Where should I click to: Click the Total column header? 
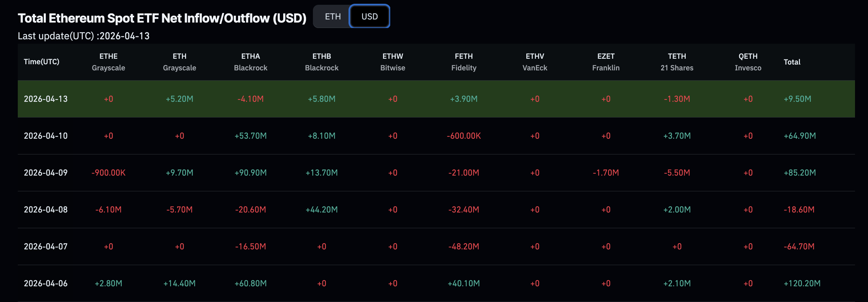point(792,62)
